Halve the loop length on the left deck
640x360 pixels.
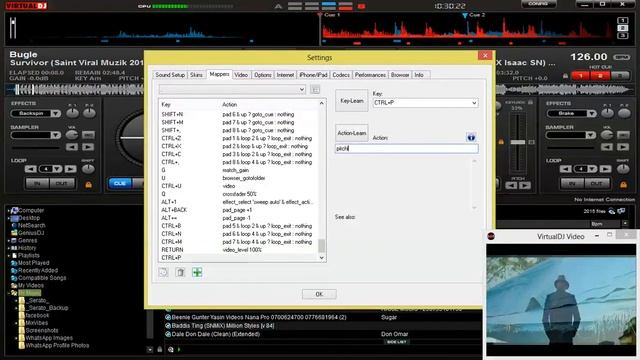[x=31, y=169]
